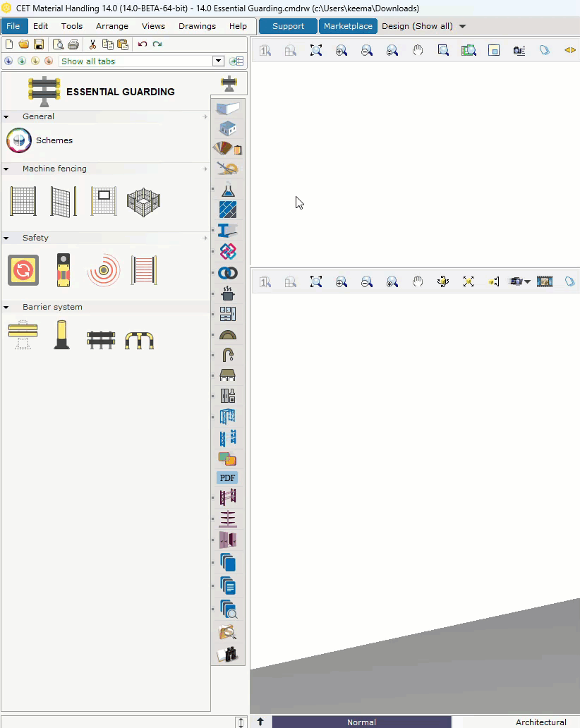Screen dimensions: 580x728
Task: Collapse the Barrier system section
Action: (x=6, y=308)
